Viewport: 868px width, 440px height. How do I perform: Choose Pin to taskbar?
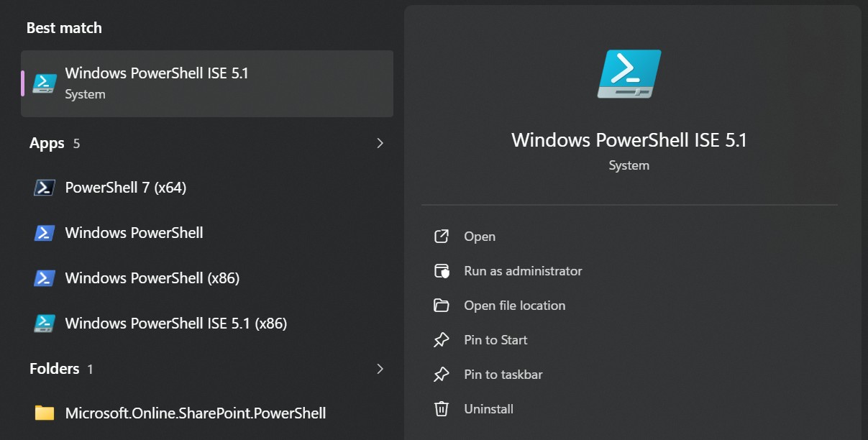pyautogui.click(x=503, y=375)
